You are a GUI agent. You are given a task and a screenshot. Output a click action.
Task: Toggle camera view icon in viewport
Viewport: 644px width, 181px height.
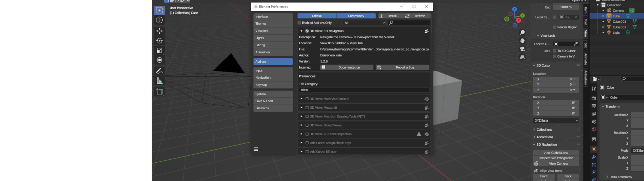pyautogui.click(x=522, y=49)
